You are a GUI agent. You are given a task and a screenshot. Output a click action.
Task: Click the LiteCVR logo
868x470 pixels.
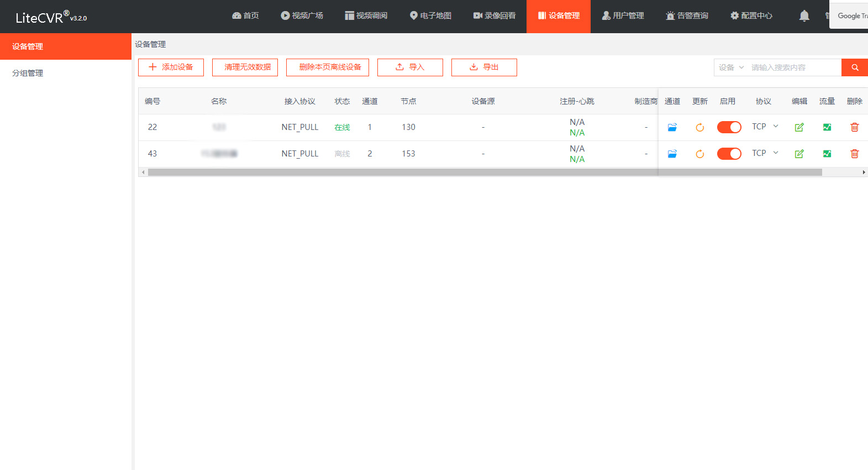pyautogui.click(x=51, y=17)
